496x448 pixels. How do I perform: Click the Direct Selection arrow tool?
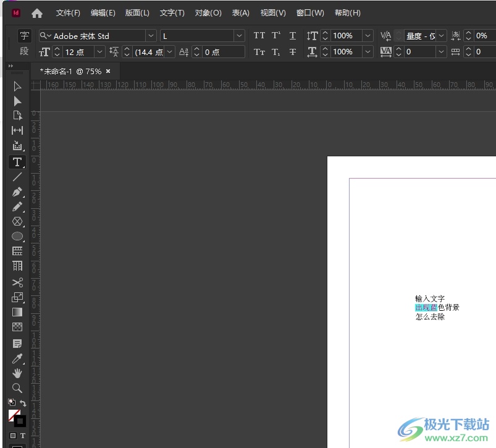tap(17, 101)
